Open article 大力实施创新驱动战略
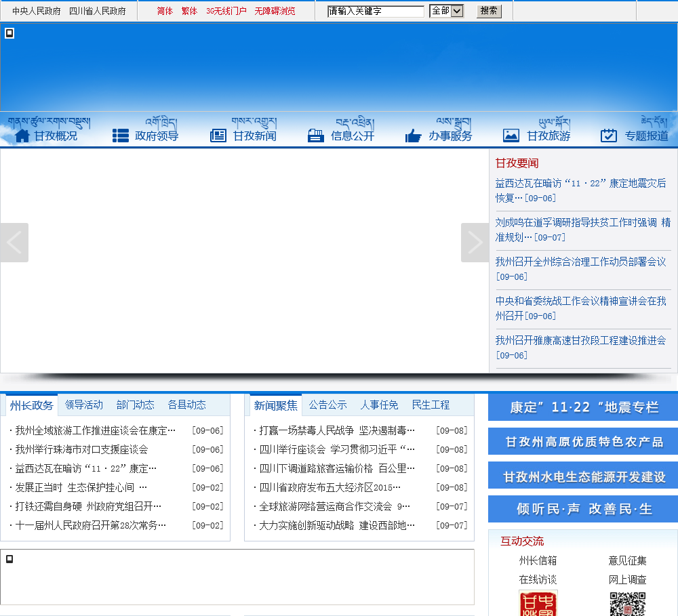This screenshot has height=616, width=678. tap(337, 525)
